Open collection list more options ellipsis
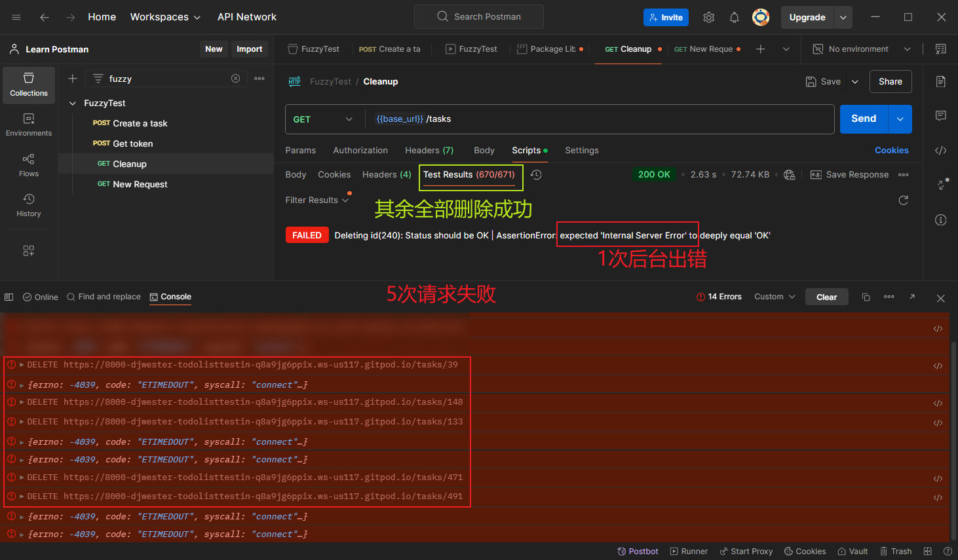958x560 pixels. point(259,79)
